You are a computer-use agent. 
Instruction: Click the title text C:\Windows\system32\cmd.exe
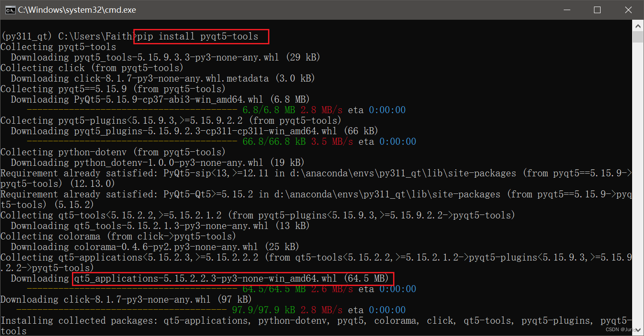pyautogui.click(x=77, y=10)
